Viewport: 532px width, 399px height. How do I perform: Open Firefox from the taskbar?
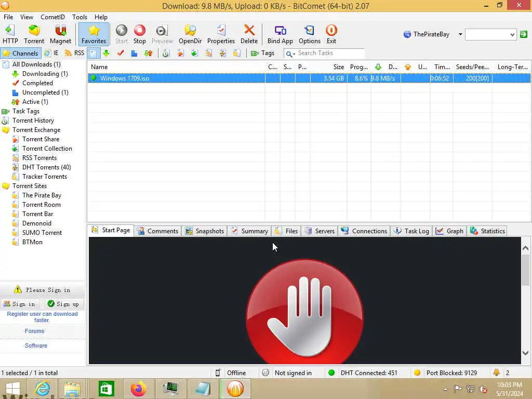tap(138, 389)
